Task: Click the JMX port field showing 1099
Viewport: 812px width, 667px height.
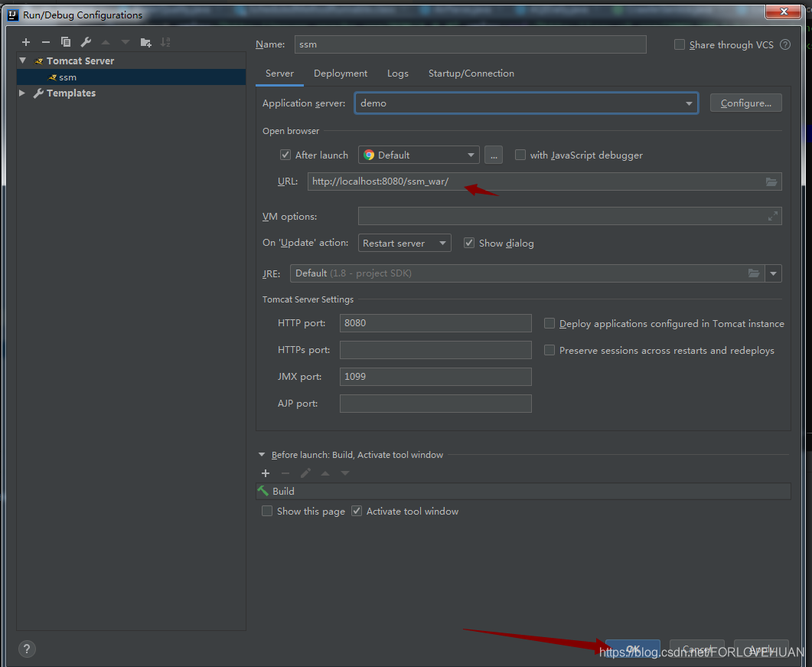Action: coord(435,377)
